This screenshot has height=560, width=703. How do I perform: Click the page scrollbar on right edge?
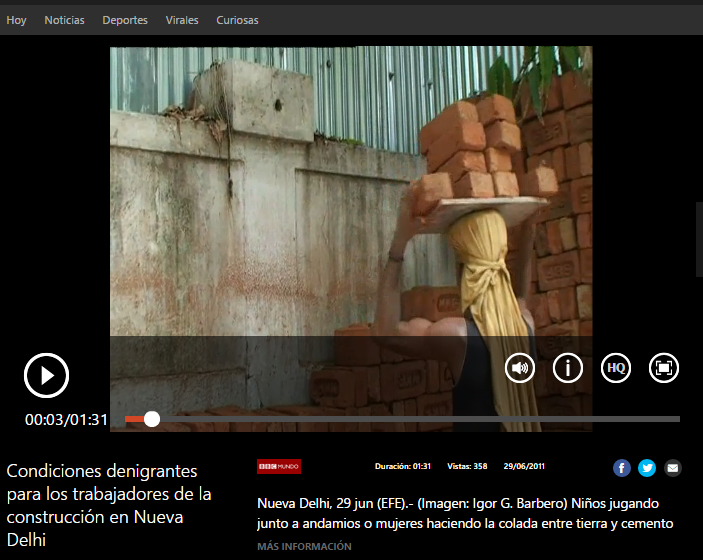click(699, 238)
